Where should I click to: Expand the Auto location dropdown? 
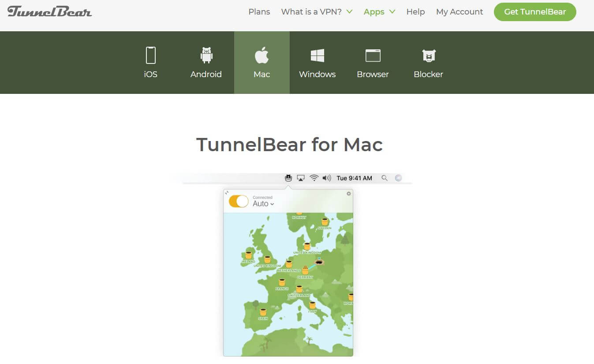tap(263, 204)
